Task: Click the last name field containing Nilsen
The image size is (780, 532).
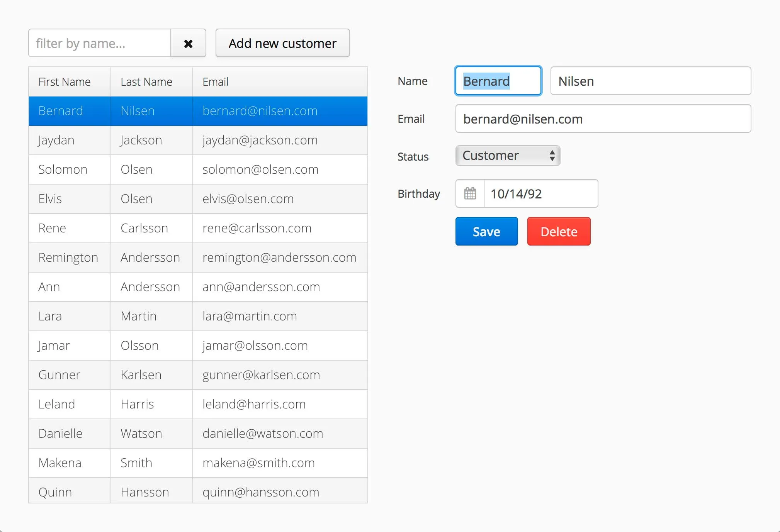Action: (650, 81)
